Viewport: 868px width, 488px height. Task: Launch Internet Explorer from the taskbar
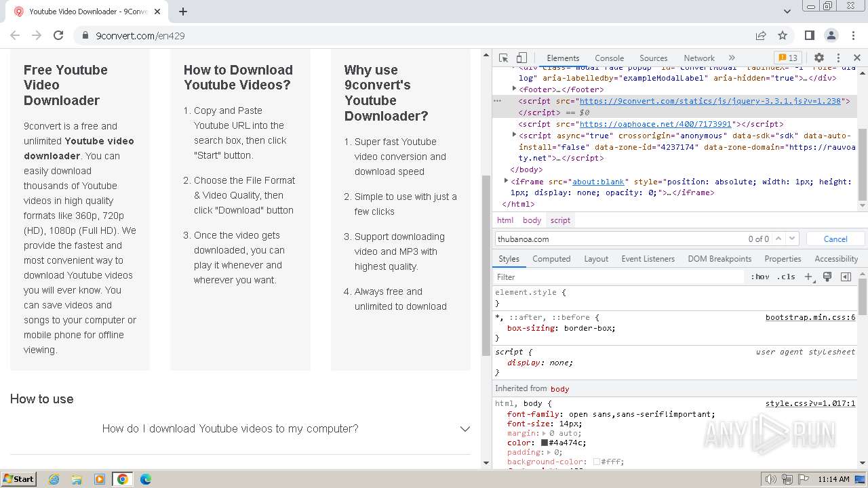coord(54,479)
